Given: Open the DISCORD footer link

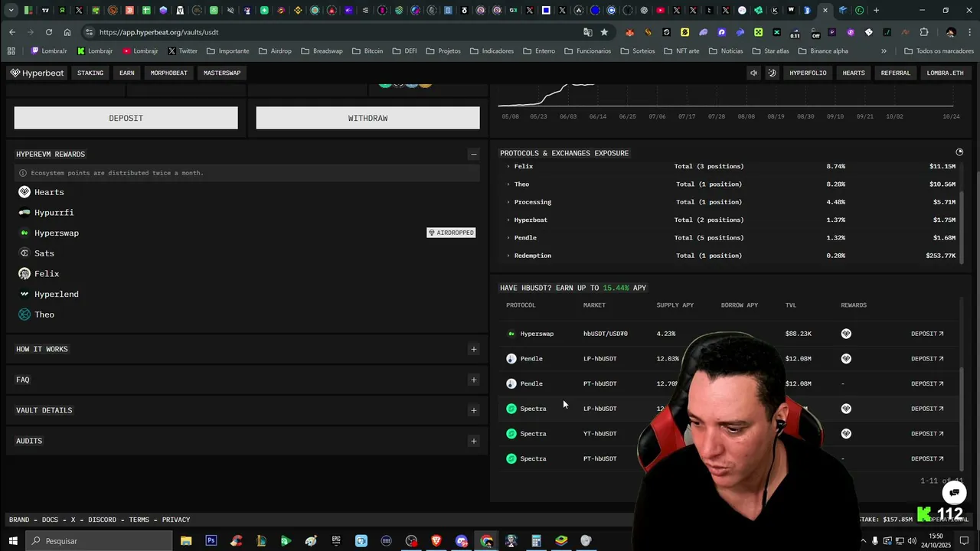Looking at the screenshot, I should 103,520.
